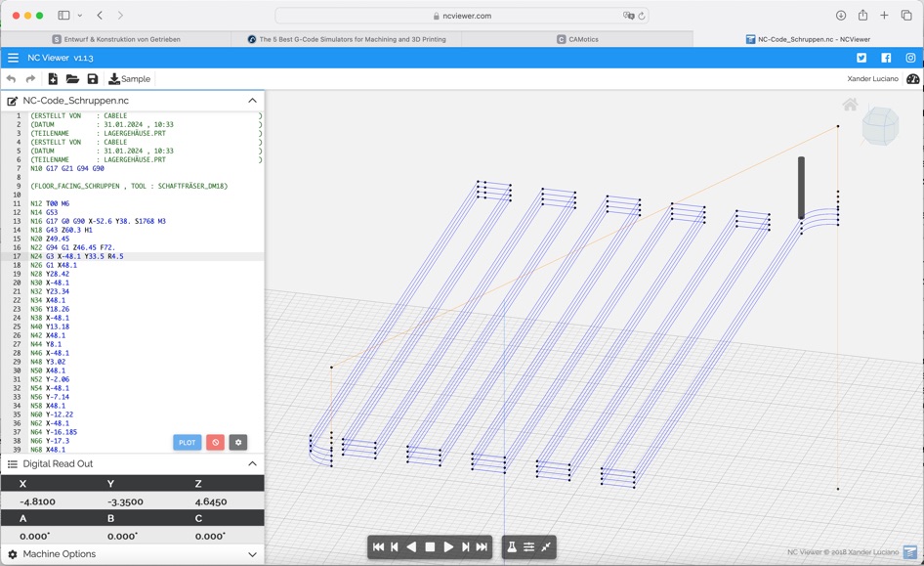Screen dimensions: 924x566
Task: Open editor settings gear beside PLOT
Action: tap(237, 442)
